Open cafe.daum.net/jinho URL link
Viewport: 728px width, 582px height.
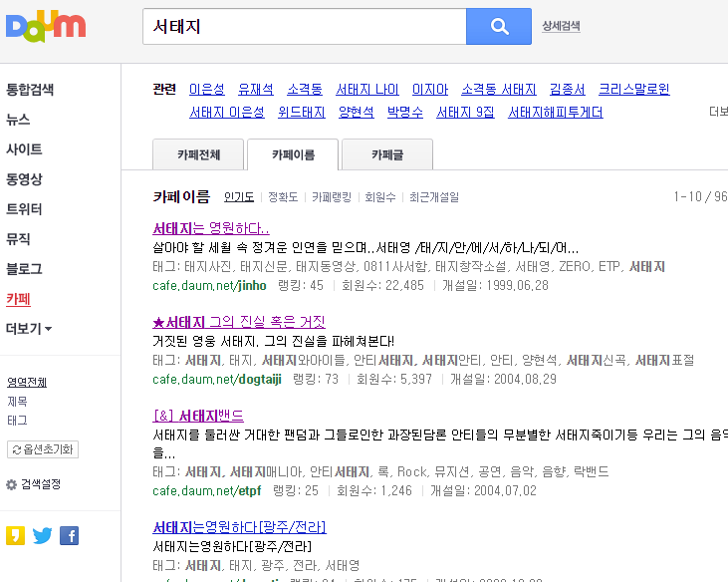(x=209, y=286)
